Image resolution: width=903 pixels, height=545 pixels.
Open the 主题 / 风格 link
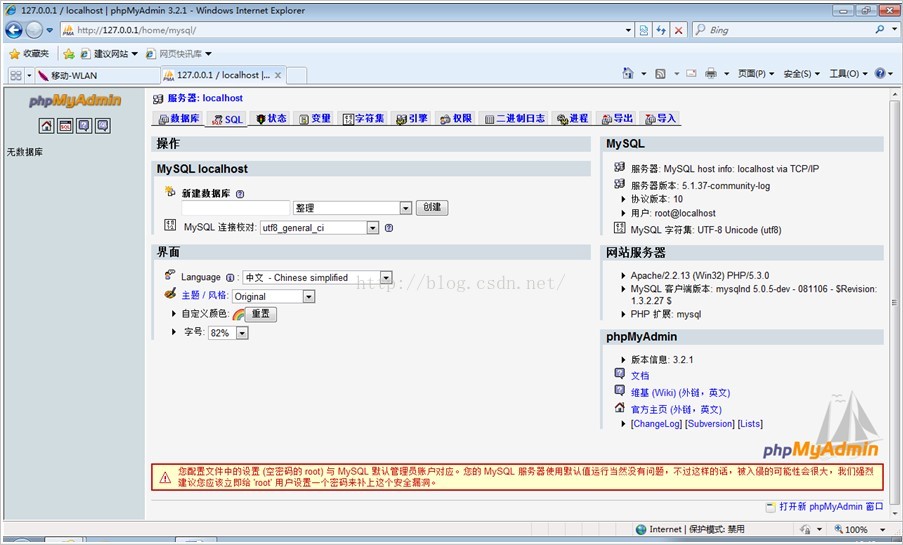[x=204, y=296]
